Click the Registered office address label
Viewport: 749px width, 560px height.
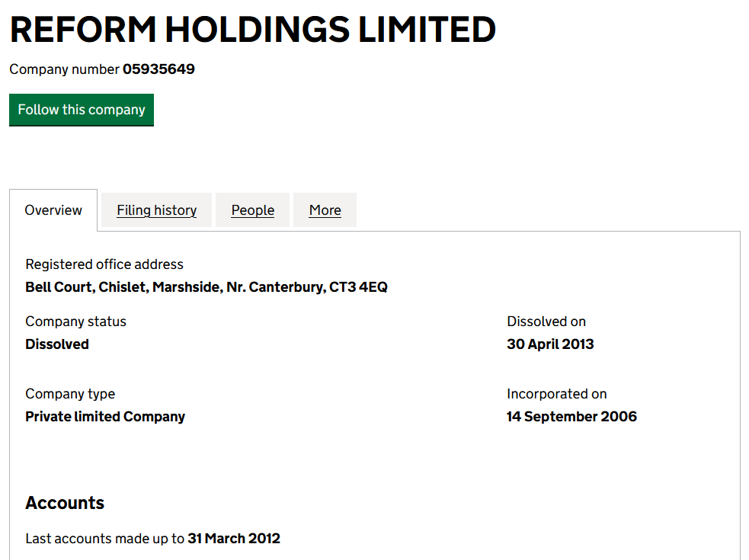pyautogui.click(x=104, y=264)
